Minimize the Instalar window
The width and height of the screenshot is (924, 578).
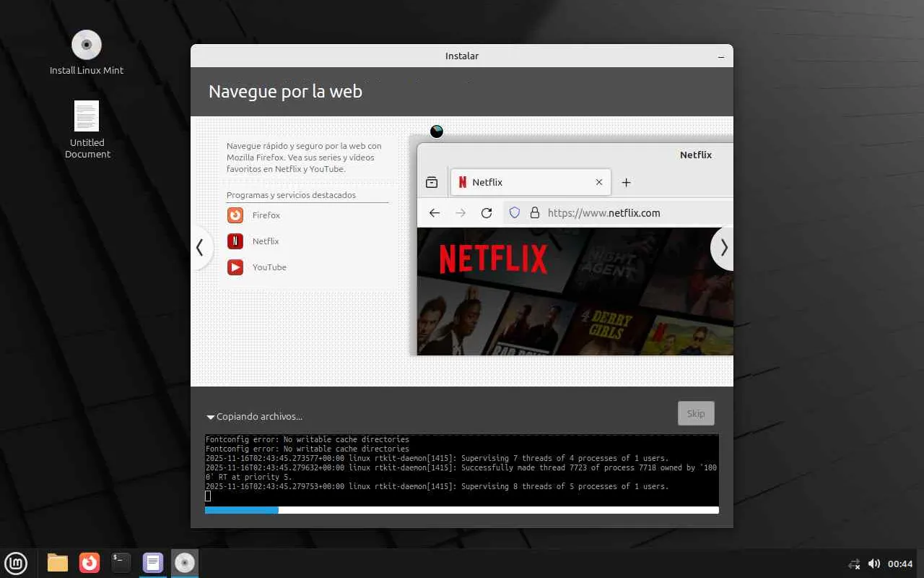click(721, 56)
